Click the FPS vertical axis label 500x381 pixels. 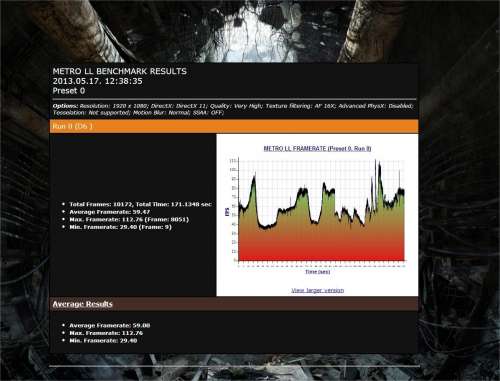click(x=228, y=211)
